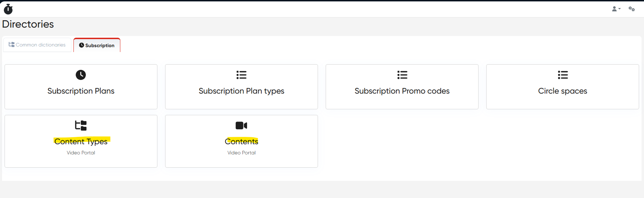
Task: Click the stopwatch logo in the header
Action: [8, 9]
